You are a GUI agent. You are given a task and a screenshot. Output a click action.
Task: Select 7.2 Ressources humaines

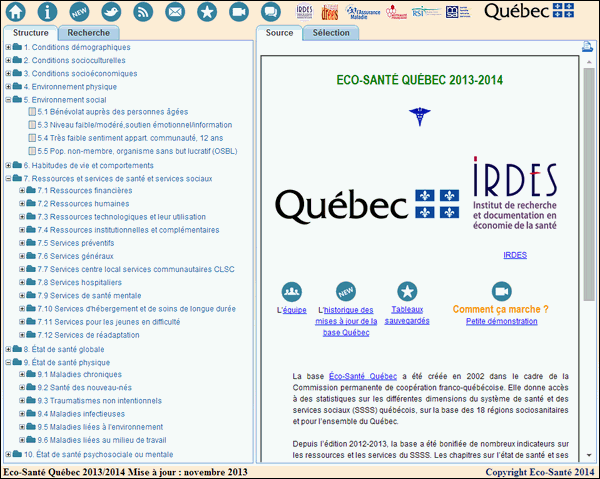coord(83,204)
